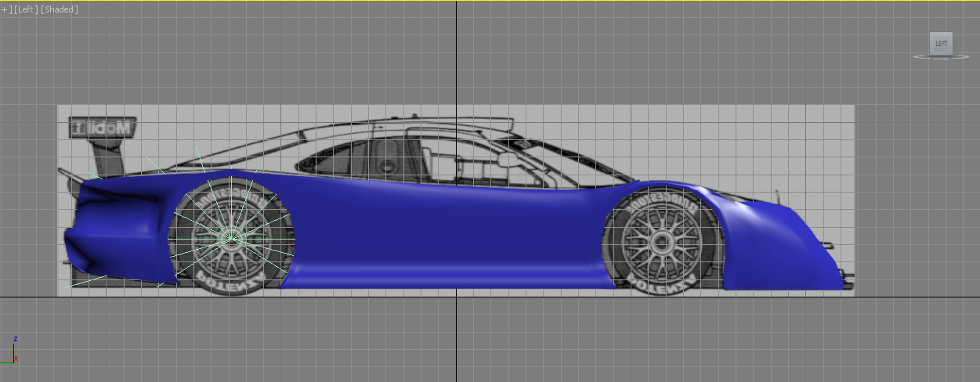Image resolution: width=980 pixels, height=382 pixels.
Task: Click the mirrored Mobil logo on the rear wing
Action: pos(103,127)
